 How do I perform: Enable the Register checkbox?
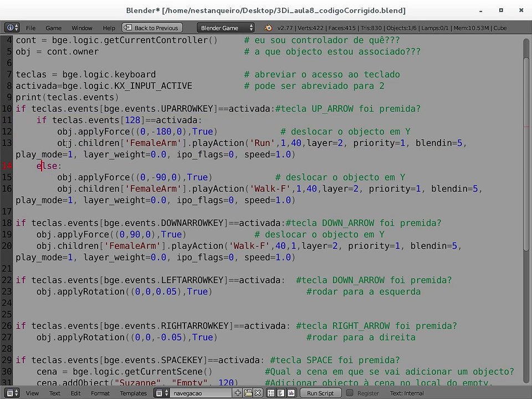(350, 393)
